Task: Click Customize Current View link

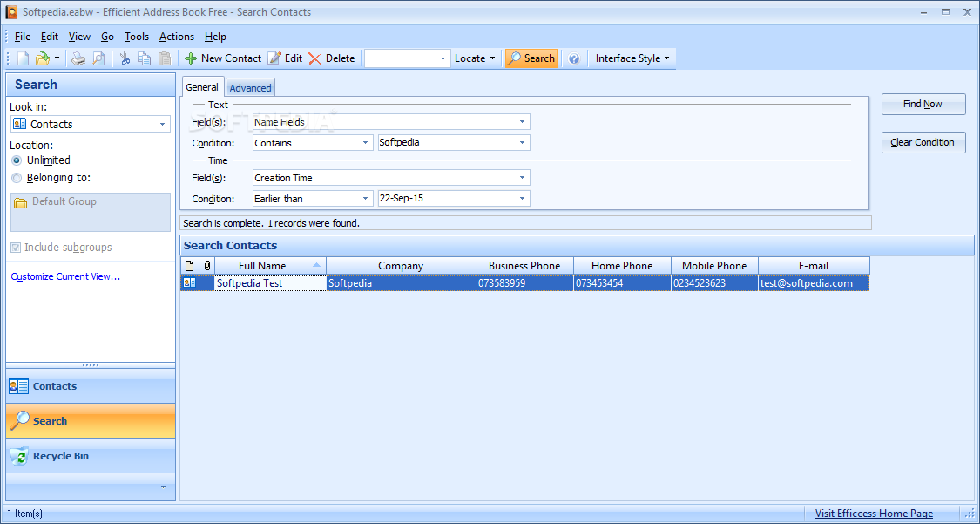Action: coord(65,276)
